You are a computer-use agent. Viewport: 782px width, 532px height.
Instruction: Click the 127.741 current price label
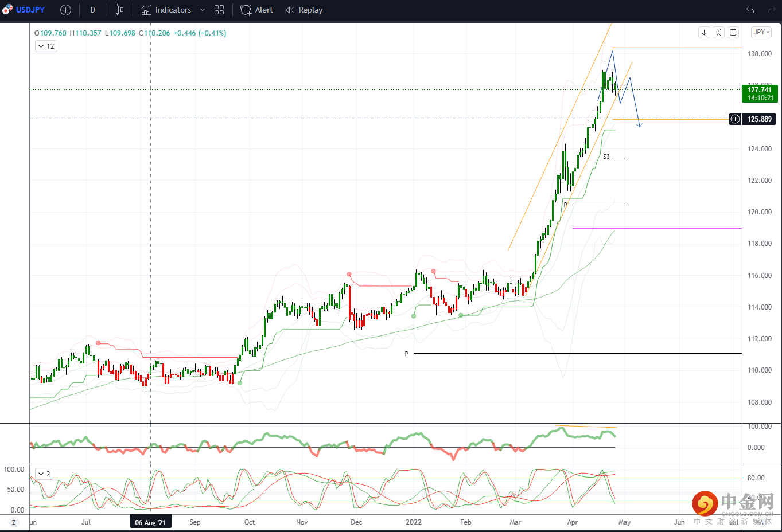[760, 90]
